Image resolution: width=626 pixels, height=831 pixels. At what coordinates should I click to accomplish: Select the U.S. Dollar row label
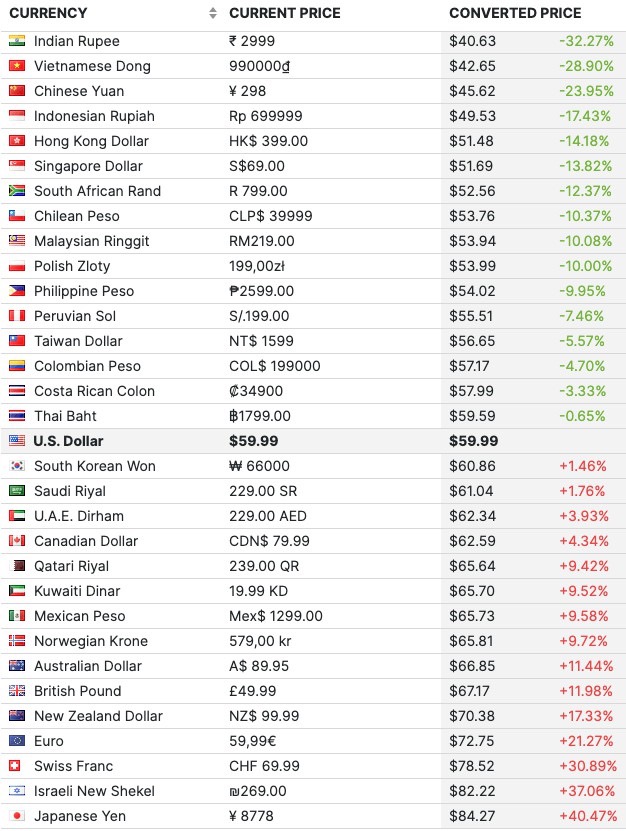point(68,441)
